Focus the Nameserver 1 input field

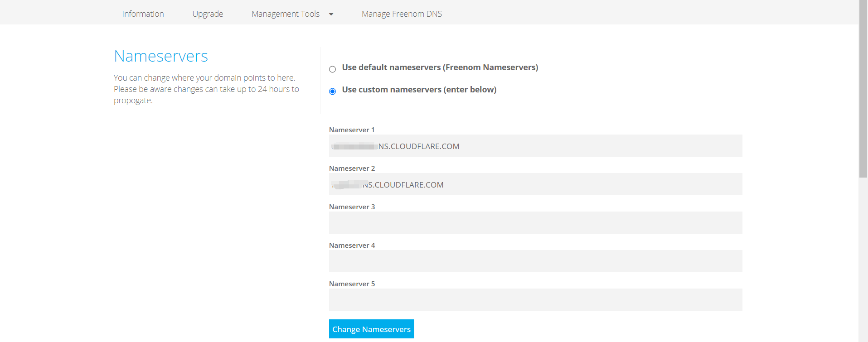[535, 146]
